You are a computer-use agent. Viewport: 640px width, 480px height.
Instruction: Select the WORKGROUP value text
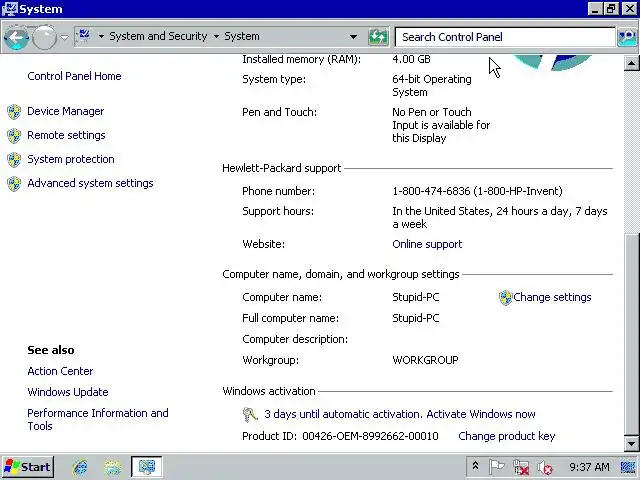click(425, 360)
